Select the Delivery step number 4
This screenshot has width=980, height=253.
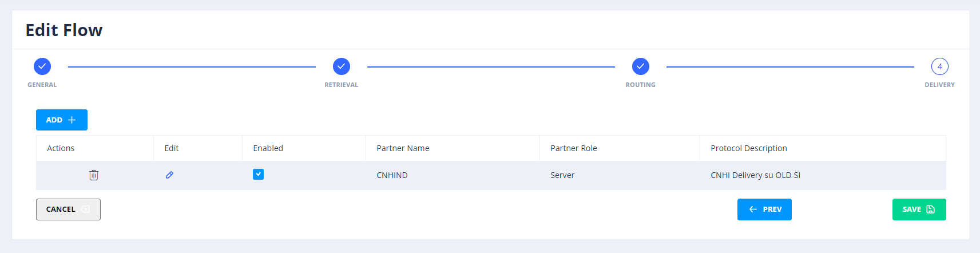pos(940,66)
